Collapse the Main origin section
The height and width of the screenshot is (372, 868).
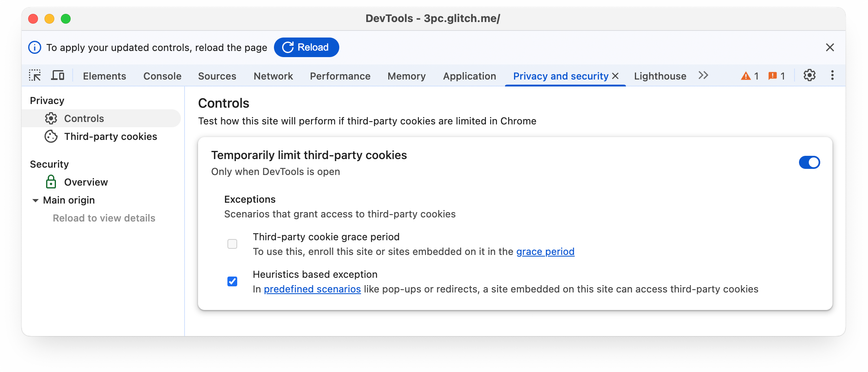click(x=36, y=200)
